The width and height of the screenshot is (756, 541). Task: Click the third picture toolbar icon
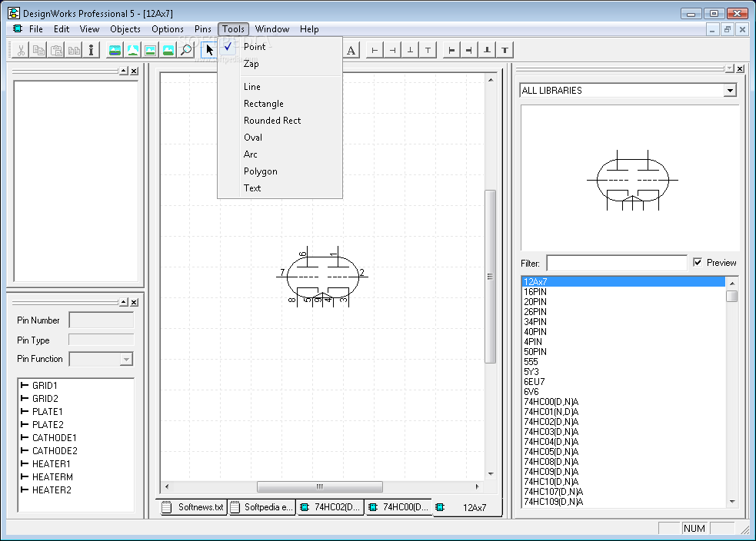click(x=151, y=50)
